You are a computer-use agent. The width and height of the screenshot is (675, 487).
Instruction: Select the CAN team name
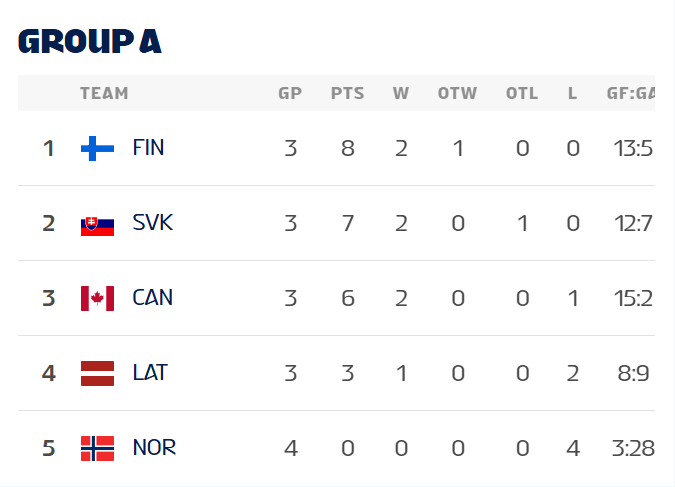pyautogui.click(x=152, y=298)
